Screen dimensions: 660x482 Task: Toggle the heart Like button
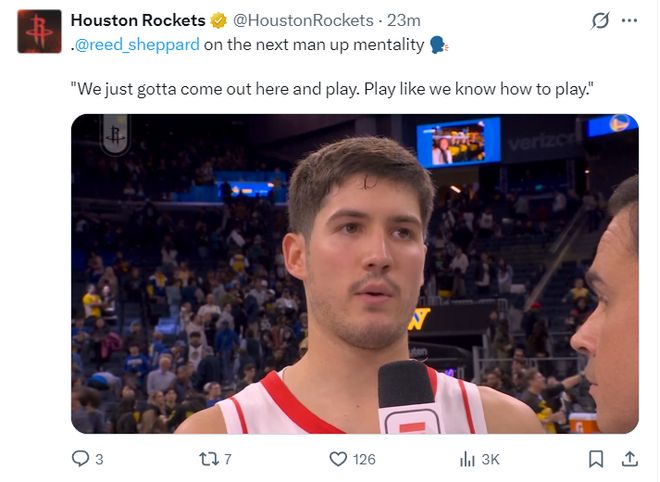pyautogui.click(x=338, y=459)
